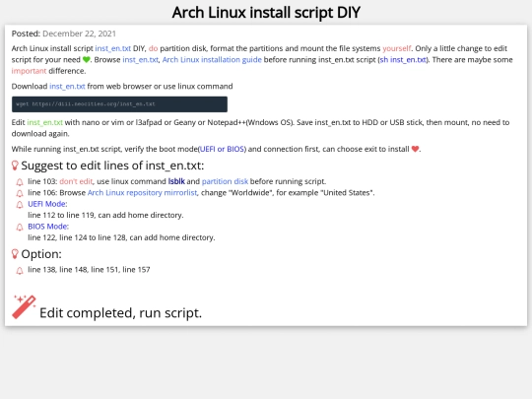The height and width of the screenshot is (399, 532).
Task: Click the wget command code block
Action: point(119,104)
